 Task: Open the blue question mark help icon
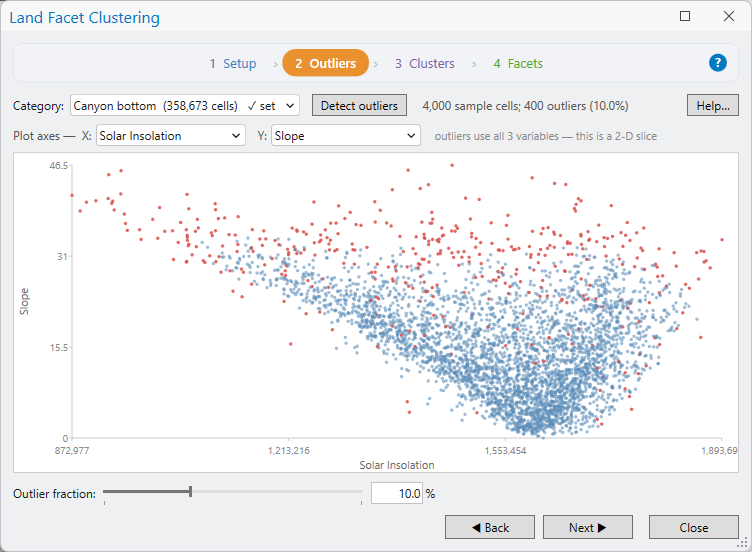pyautogui.click(x=717, y=63)
